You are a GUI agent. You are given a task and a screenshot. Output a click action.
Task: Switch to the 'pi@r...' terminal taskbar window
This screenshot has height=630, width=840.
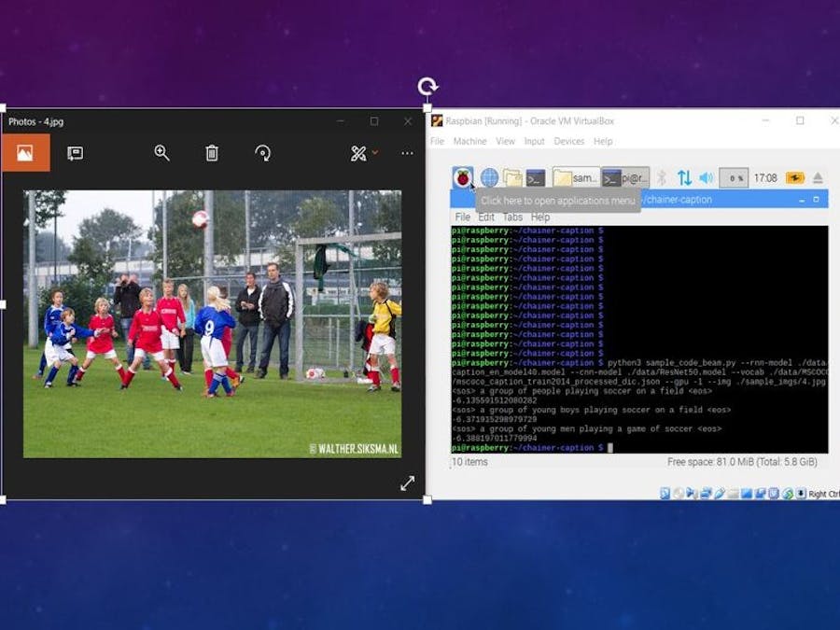625,178
